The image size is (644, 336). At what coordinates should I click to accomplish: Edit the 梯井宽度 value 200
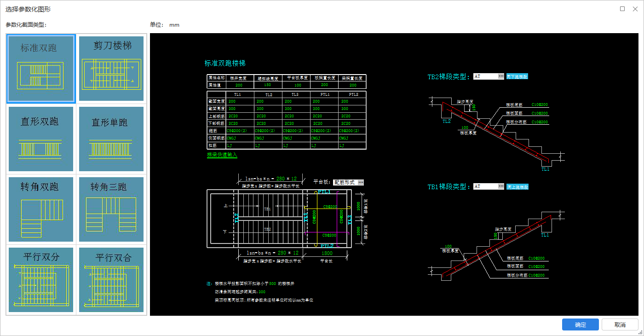239,85
